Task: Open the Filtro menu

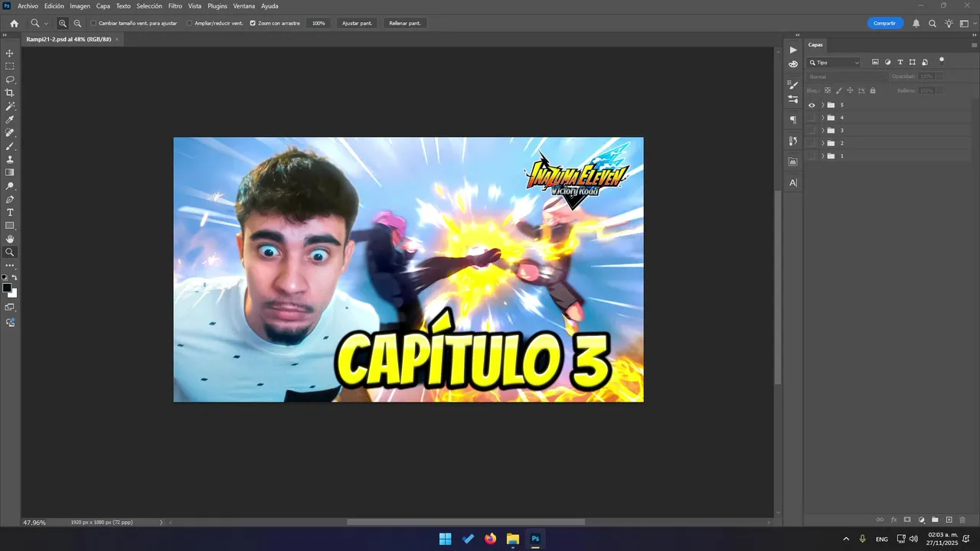Action: click(x=175, y=6)
